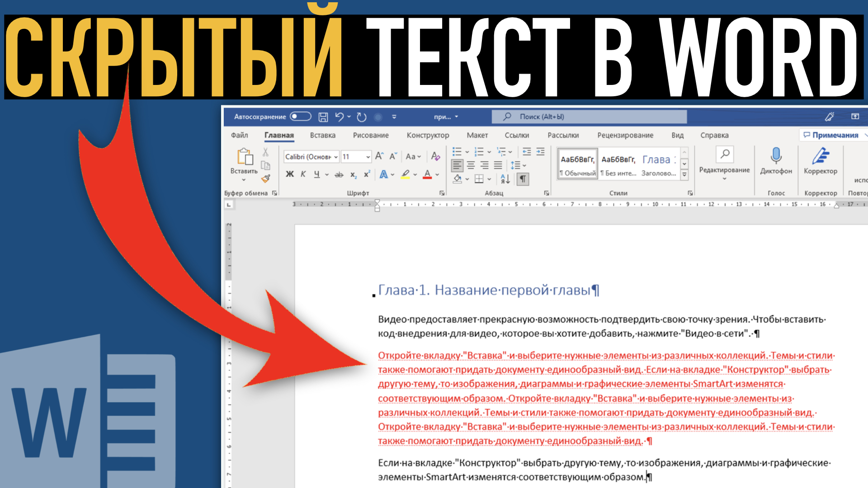Viewport: 868px width, 488px height.
Task: Toggle paragraph marks ¶ display
Action: pos(523,179)
